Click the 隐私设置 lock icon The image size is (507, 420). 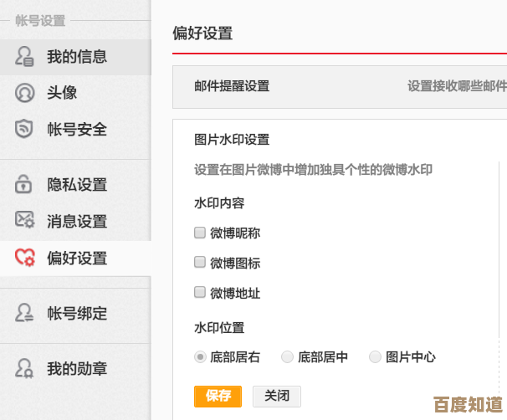tap(24, 184)
